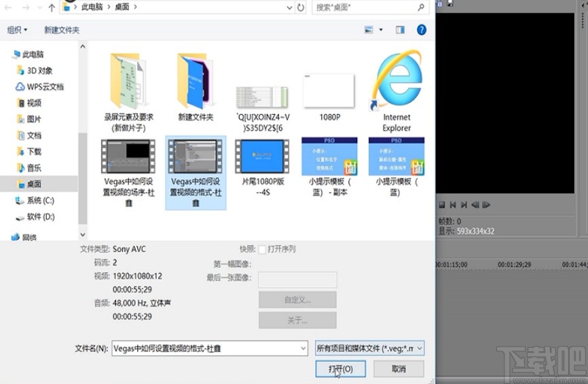Enable the 打开序列 checkbox
The height and width of the screenshot is (384, 588).
coord(263,249)
